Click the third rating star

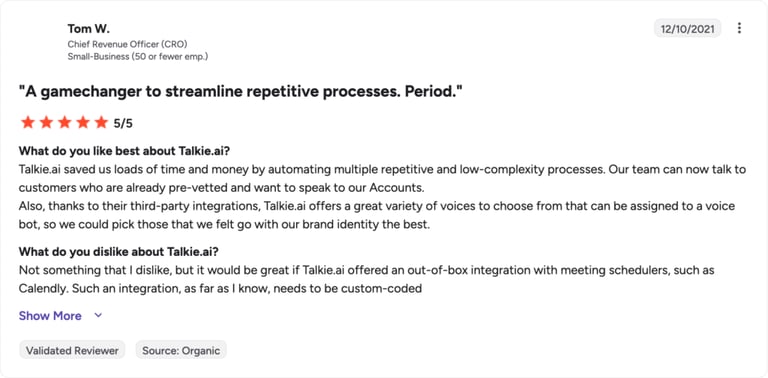[65, 122]
